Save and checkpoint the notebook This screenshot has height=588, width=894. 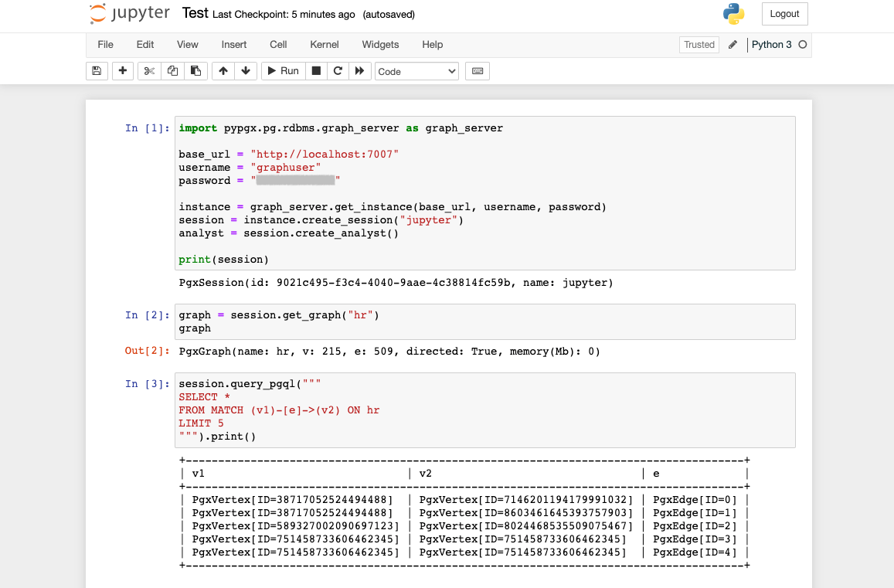point(97,71)
